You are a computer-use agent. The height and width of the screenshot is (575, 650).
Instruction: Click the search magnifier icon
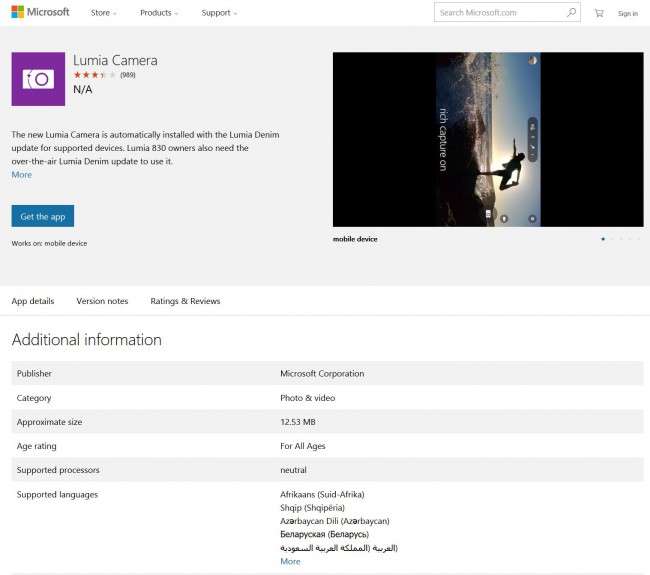click(571, 13)
